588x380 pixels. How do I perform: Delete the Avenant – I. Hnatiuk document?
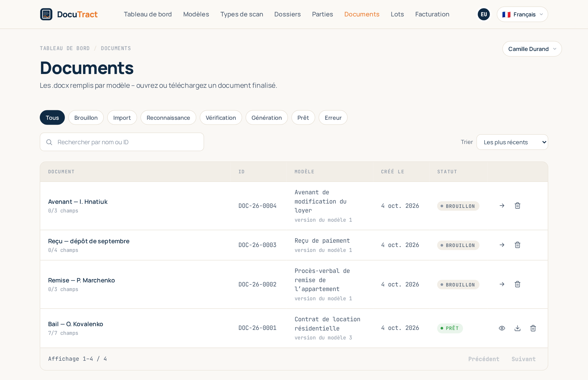517,206
